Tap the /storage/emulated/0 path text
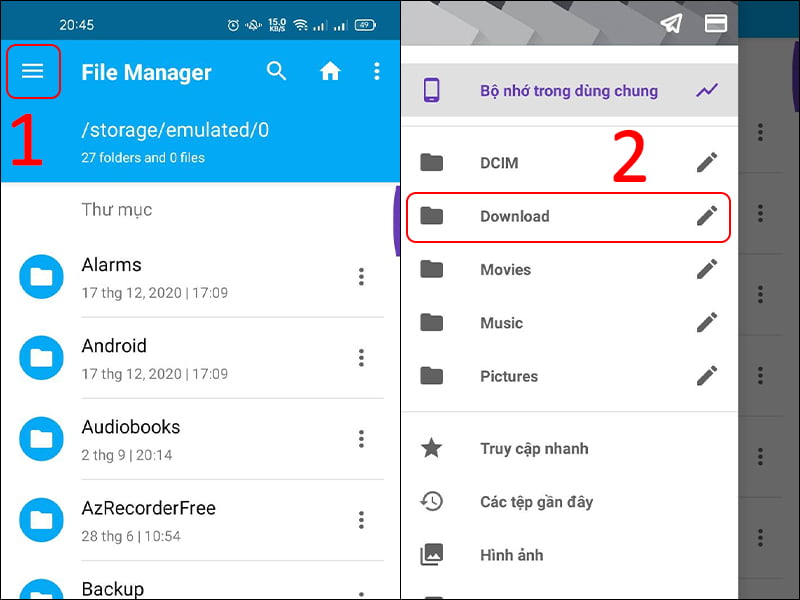800x600 pixels. tap(175, 130)
